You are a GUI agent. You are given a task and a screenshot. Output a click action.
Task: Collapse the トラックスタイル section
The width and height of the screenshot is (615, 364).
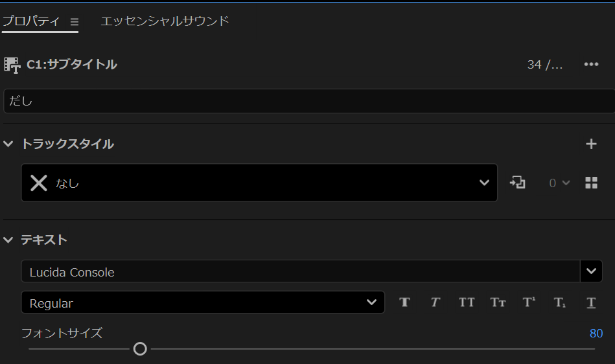point(8,144)
